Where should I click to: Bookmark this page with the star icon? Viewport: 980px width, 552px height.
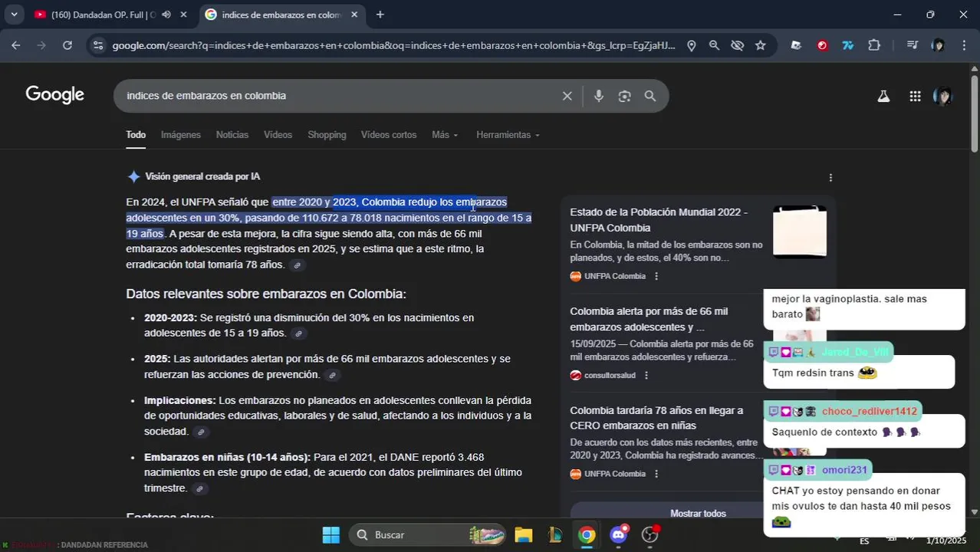click(x=760, y=45)
